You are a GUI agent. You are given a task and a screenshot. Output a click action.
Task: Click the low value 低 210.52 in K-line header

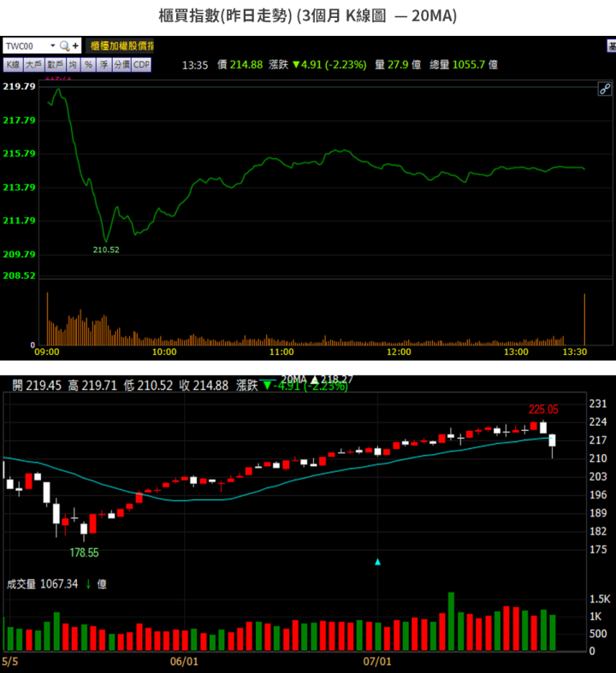(148, 386)
